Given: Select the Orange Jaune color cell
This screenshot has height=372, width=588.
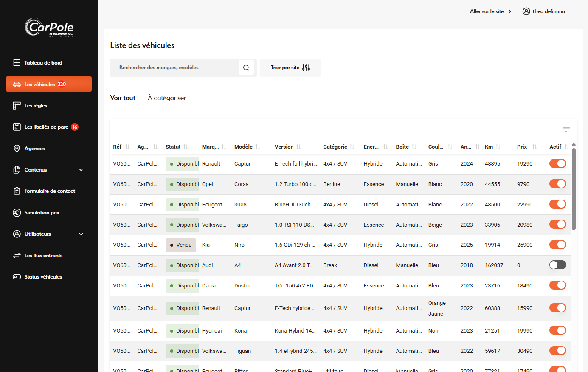Looking at the screenshot, I should click(437, 308).
